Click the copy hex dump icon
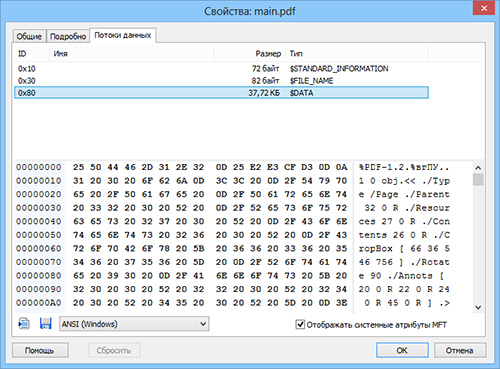500x369 pixels. pyautogui.click(x=24, y=324)
